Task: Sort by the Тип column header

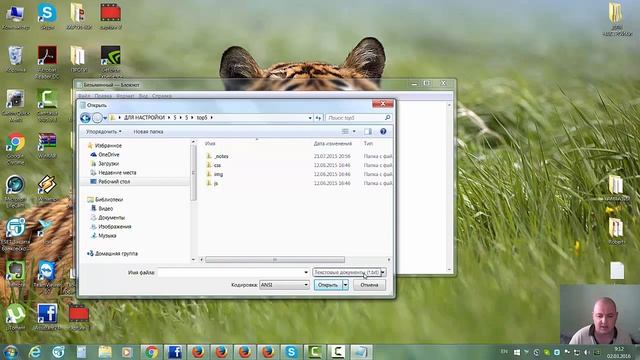Action: pos(368,144)
